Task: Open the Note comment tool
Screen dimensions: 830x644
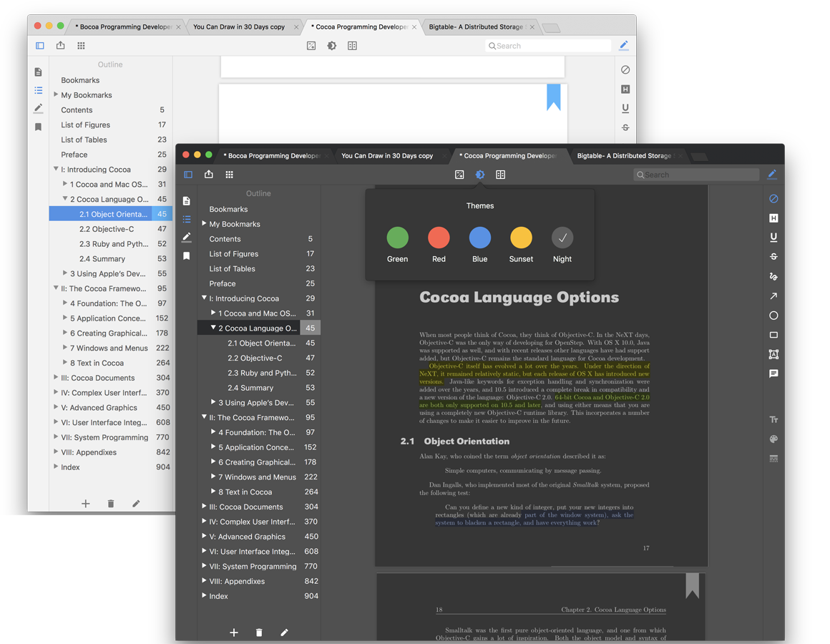Action: pyautogui.click(x=773, y=373)
